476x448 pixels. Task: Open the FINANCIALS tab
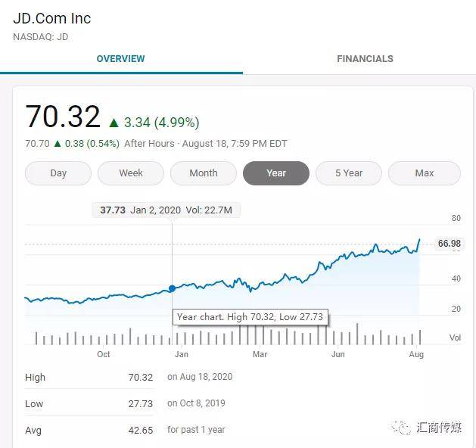(365, 59)
